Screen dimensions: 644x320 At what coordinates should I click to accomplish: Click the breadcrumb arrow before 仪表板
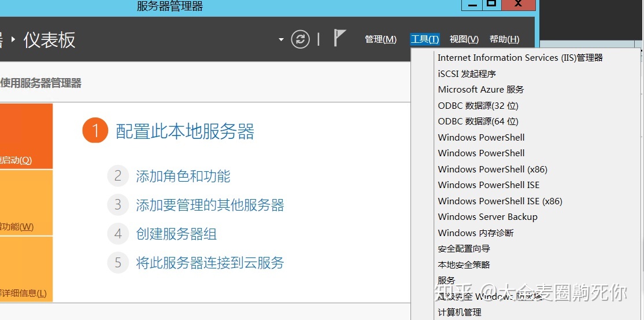pos(13,40)
